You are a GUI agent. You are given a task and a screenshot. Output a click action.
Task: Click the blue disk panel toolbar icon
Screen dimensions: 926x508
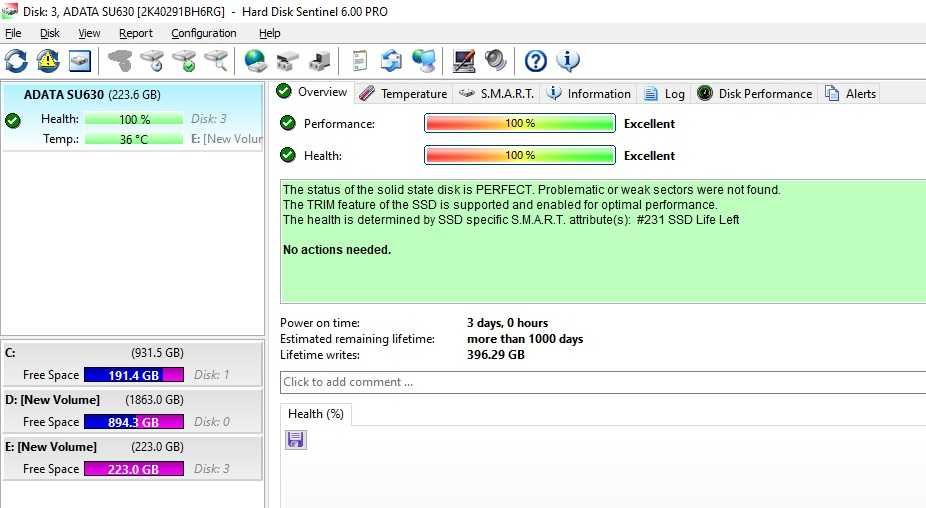coord(80,61)
